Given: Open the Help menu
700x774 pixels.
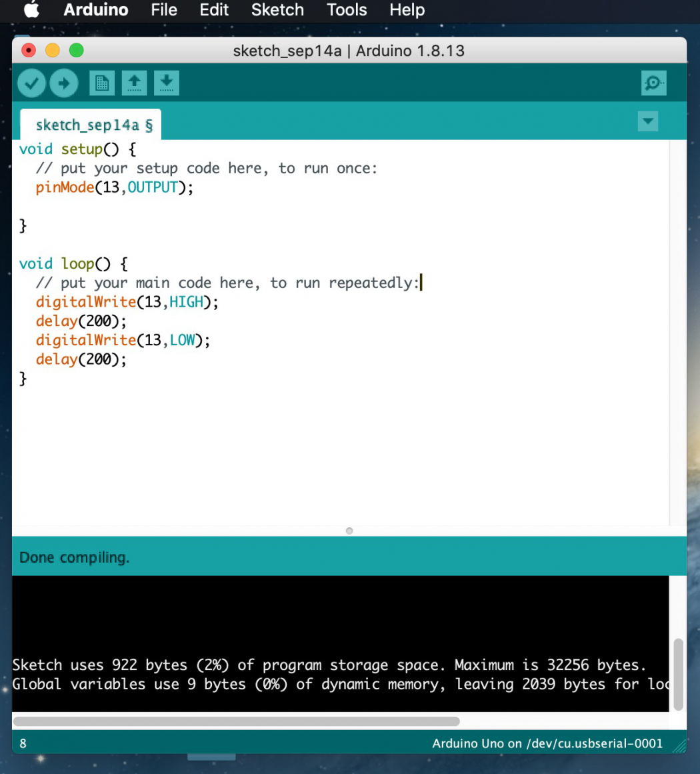Looking at the screenshot, I should click(x=407, y=10).
